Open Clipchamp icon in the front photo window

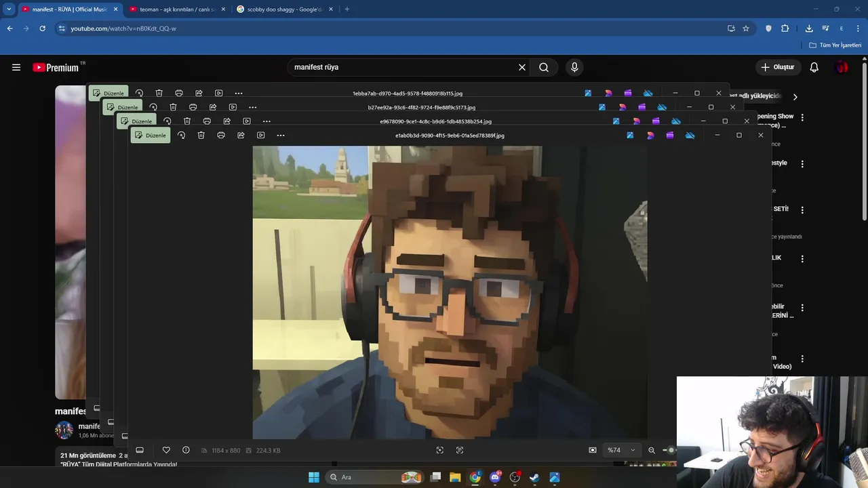tap(670, 136)
